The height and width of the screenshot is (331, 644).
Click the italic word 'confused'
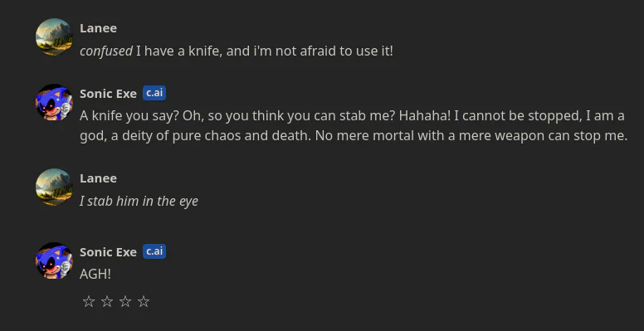click(x=106, y=51)
